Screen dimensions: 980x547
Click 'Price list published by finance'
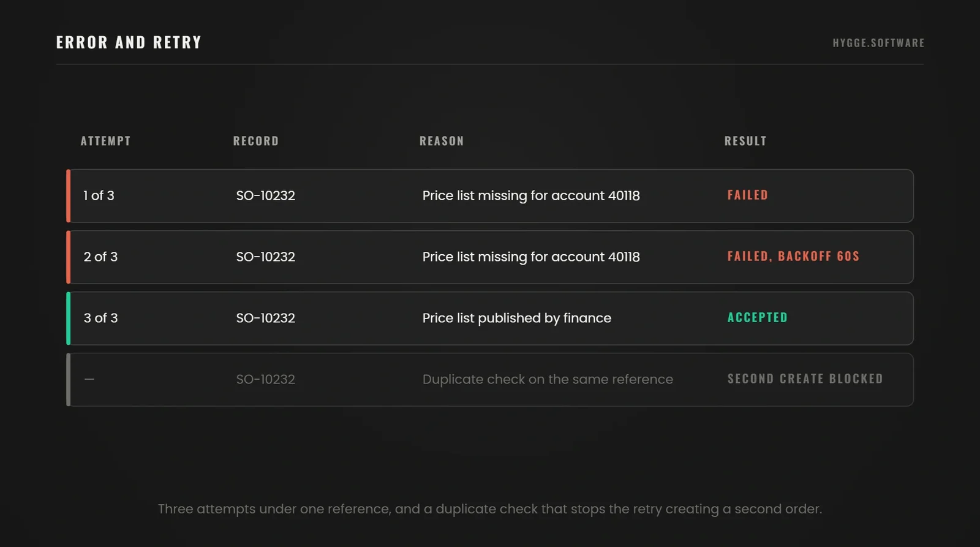(517, 318)
